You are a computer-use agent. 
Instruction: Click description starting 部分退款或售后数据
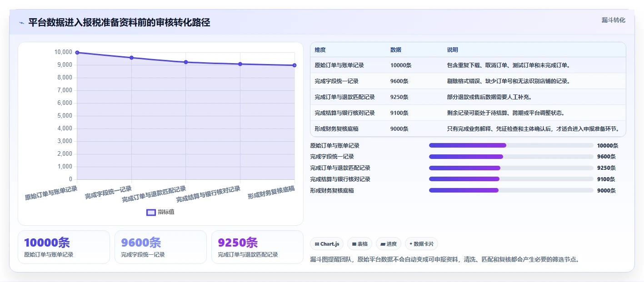click(489, 97)
